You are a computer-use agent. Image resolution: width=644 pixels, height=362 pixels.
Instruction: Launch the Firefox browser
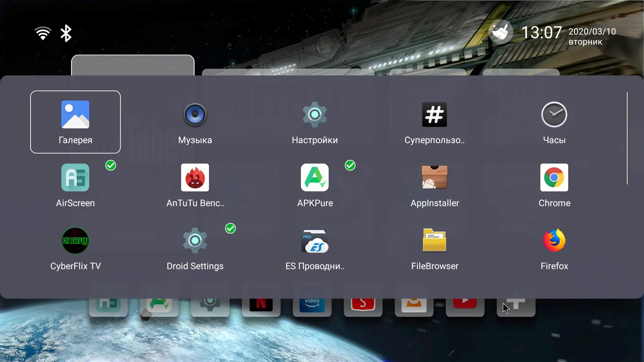(554, 248)
